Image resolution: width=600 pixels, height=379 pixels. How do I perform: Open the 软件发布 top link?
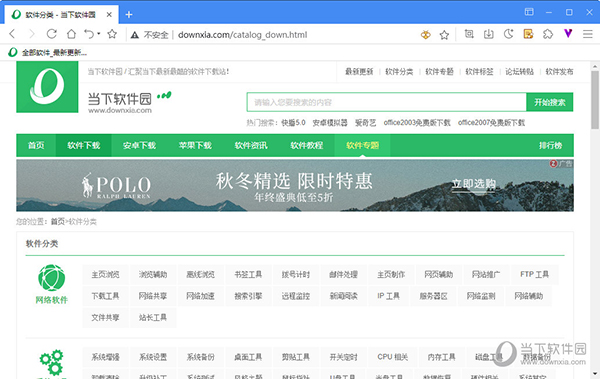pyautogui.click(x=559, y=72)
